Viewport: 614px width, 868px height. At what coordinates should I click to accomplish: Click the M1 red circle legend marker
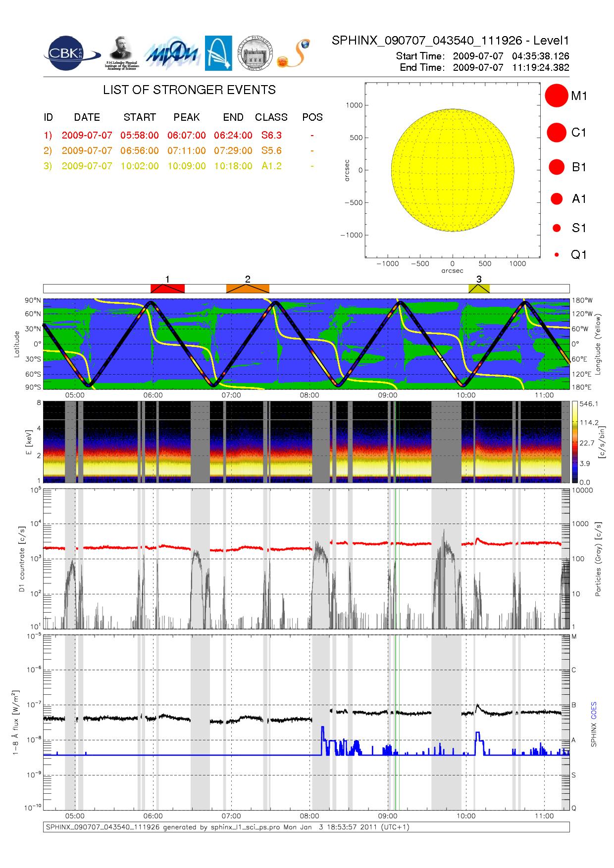pyautogui.click(x=556, y=96)
